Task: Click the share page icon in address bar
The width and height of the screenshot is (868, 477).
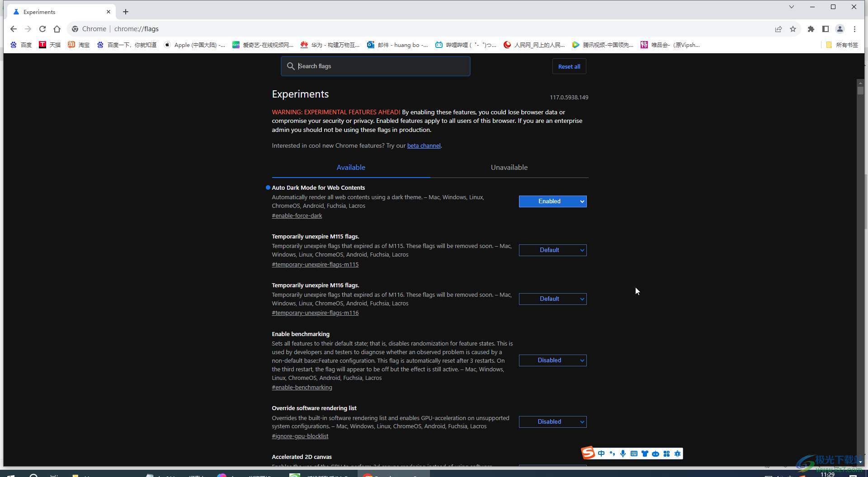Action: 778,29
